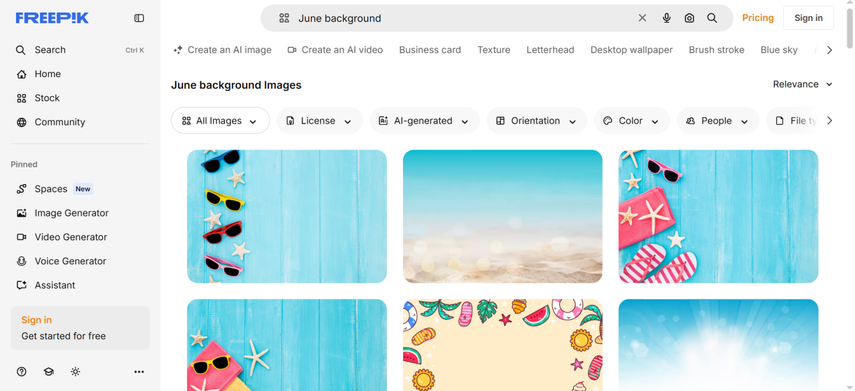Open the All Images filter dropdown

point(220,121)
